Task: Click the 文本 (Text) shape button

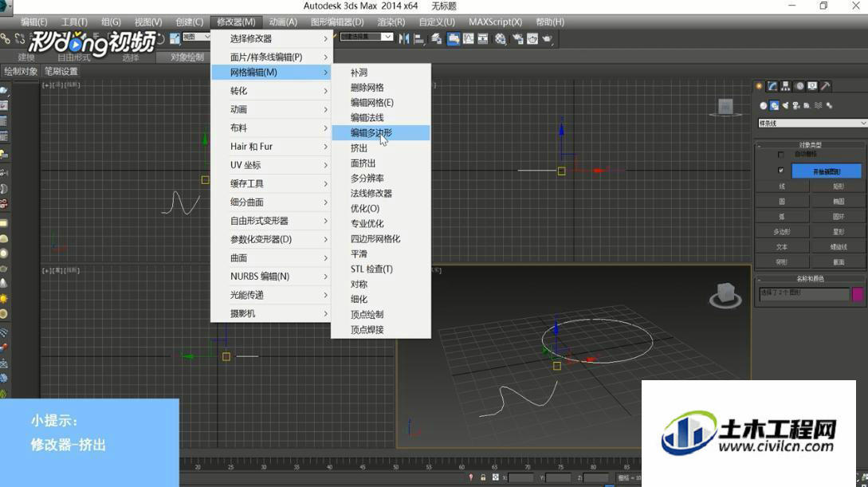Action: click(x=782, y=247)
